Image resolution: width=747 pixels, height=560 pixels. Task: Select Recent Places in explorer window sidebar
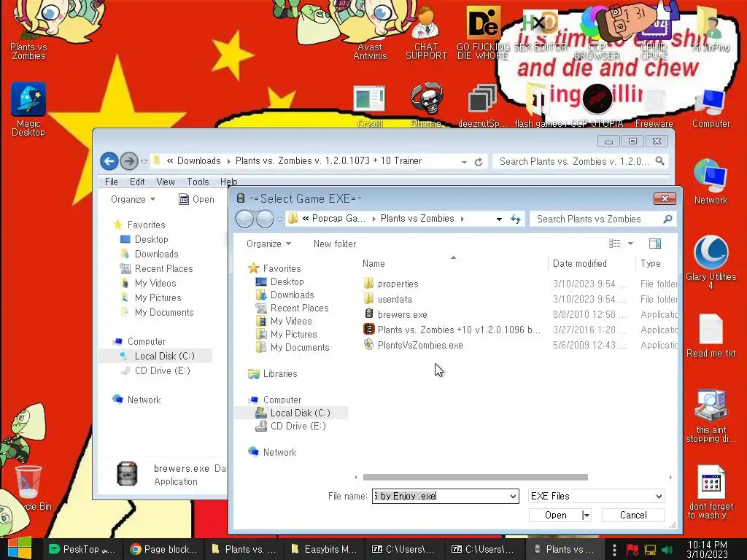[156, 268]
